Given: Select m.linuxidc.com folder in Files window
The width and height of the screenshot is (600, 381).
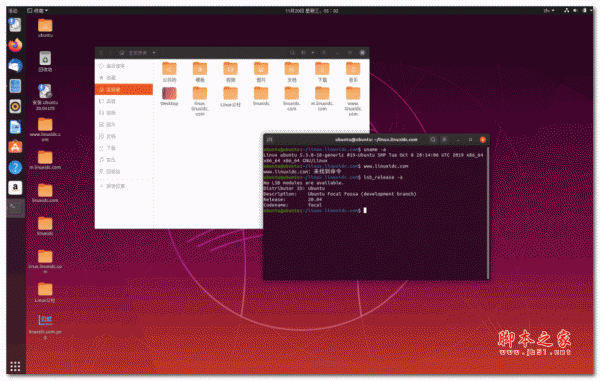Looking at the screenshot, I should pos(322,99).
